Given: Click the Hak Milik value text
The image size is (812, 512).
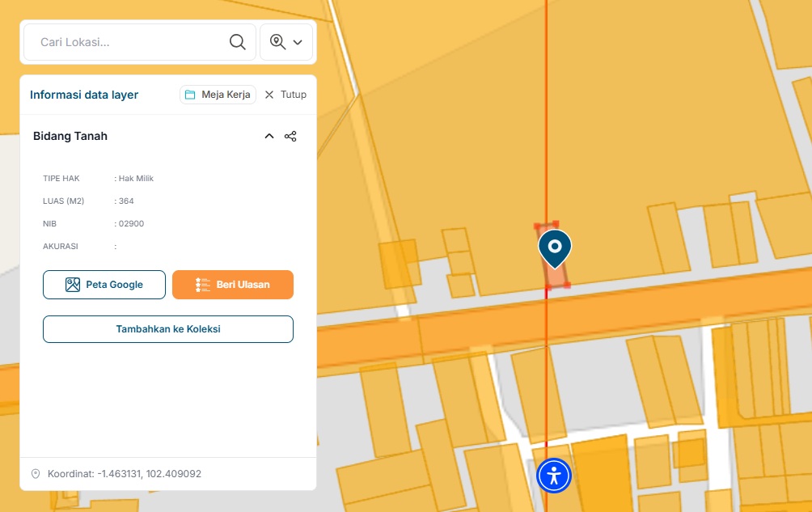Looking at the screenshot, I should click(136, 179).
